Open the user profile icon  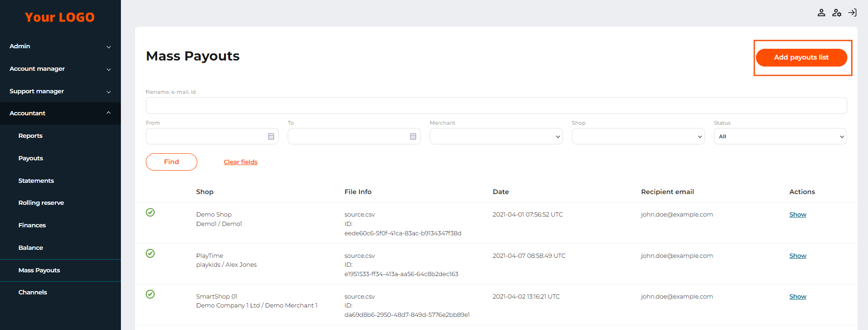pos(821,13)
